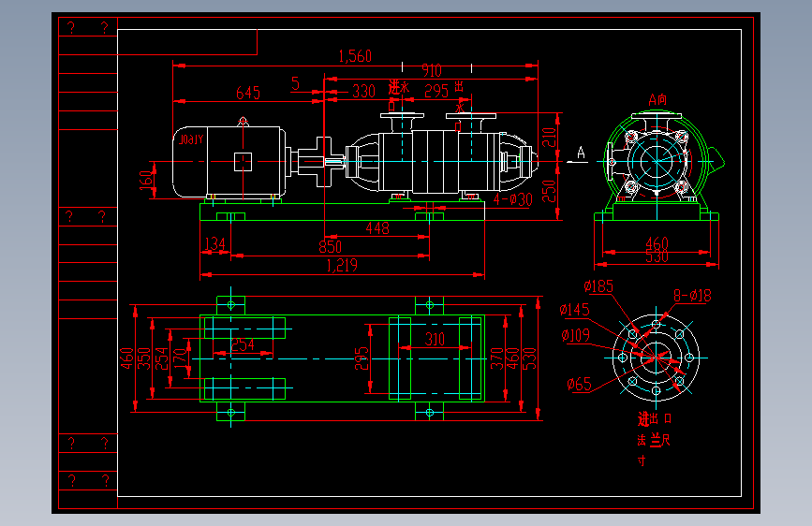The width and height of the screenshot is (812, 526).
Task: Select the 8-ø18 bolt hole annotation
Action: [x=692, y=296]
